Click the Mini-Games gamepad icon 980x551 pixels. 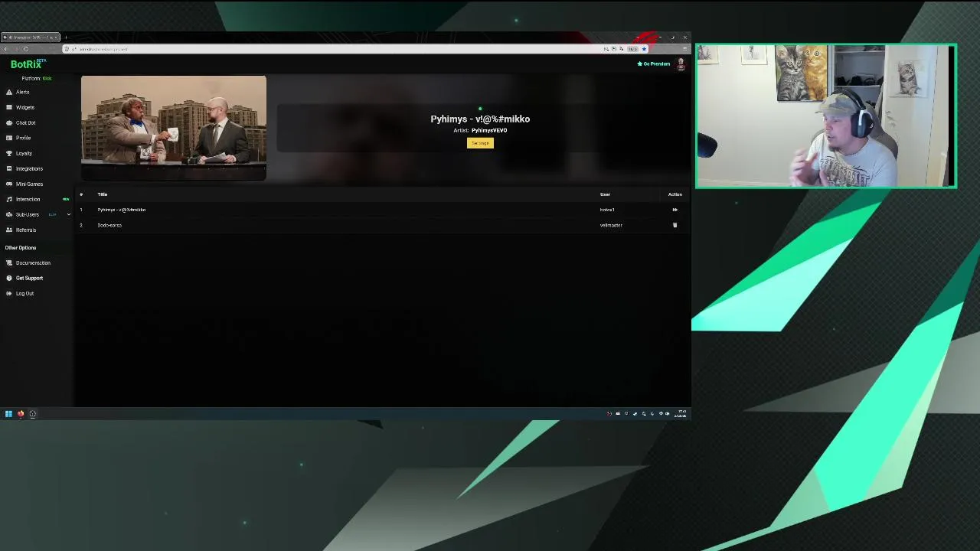pos(9,184)
